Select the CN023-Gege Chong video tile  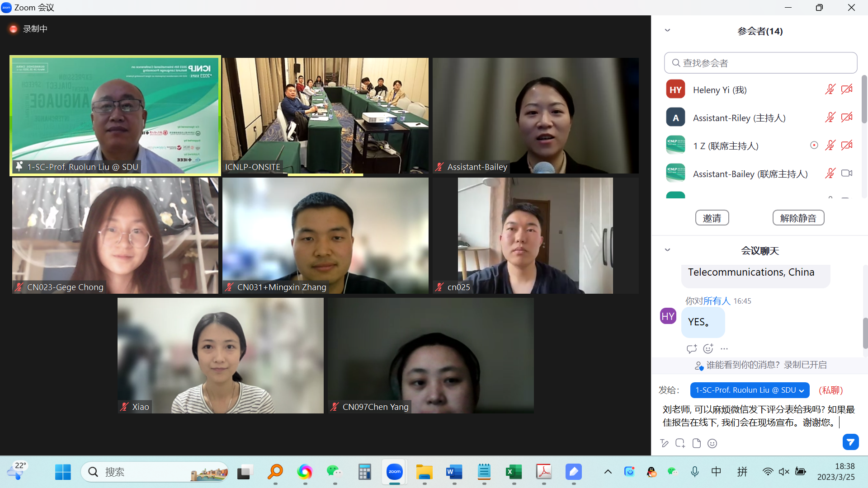(115, 235)
